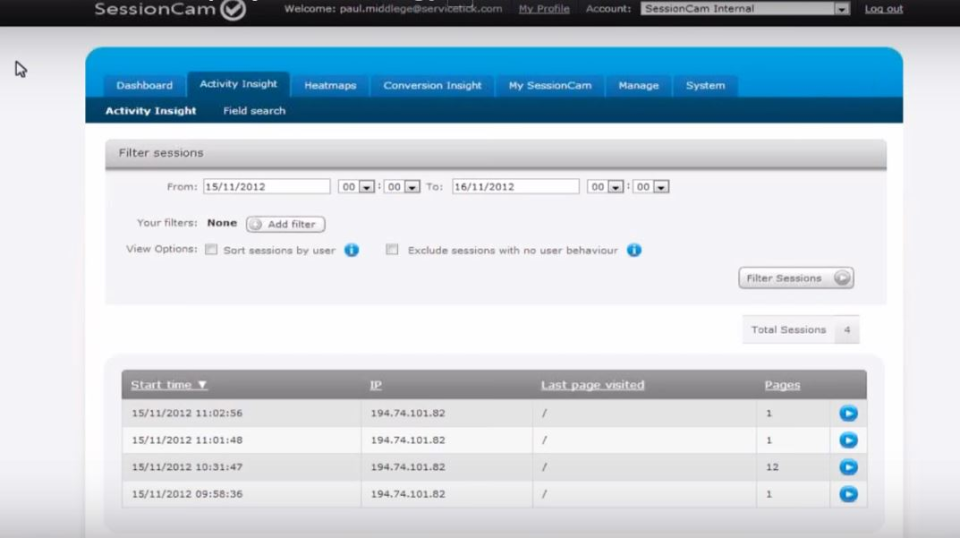This screenshot has height=538, width=960.
Task: Switch to the Manage tab
Action: tap(639, 86)
